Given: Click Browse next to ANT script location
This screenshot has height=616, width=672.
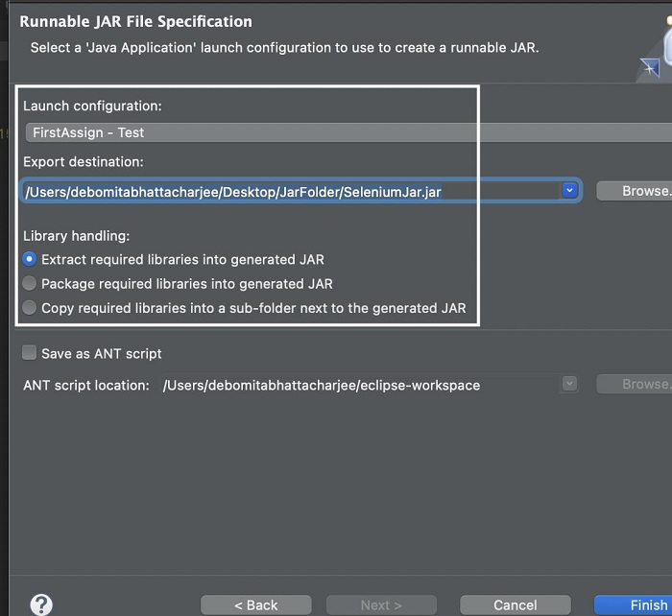Looking at the screenshot, I should (x=635, y=384).
